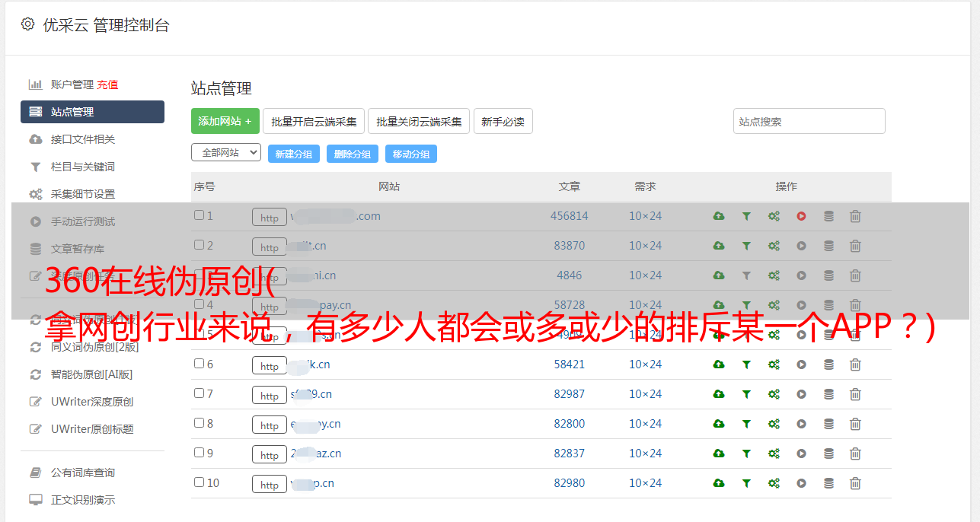Select the checkbox for row 6
This screenshot has width=980, height=522.
point(199,364)
